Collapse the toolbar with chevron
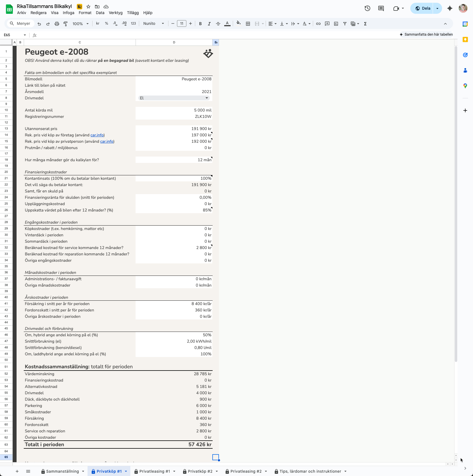The width and height of the screenshot is (473, 476). (445, 24)
